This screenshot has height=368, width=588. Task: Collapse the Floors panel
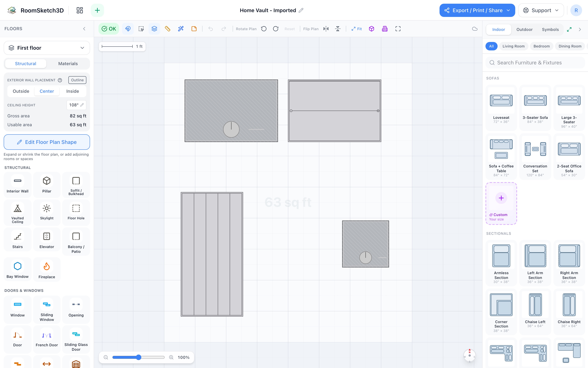coord(84,29)
